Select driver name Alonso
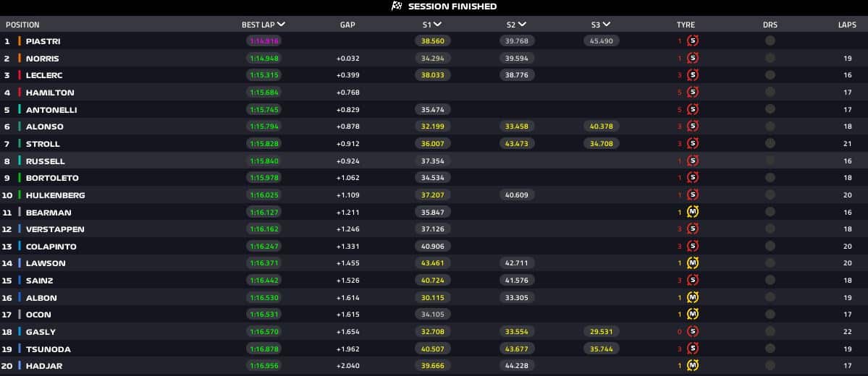 (45, 127)
